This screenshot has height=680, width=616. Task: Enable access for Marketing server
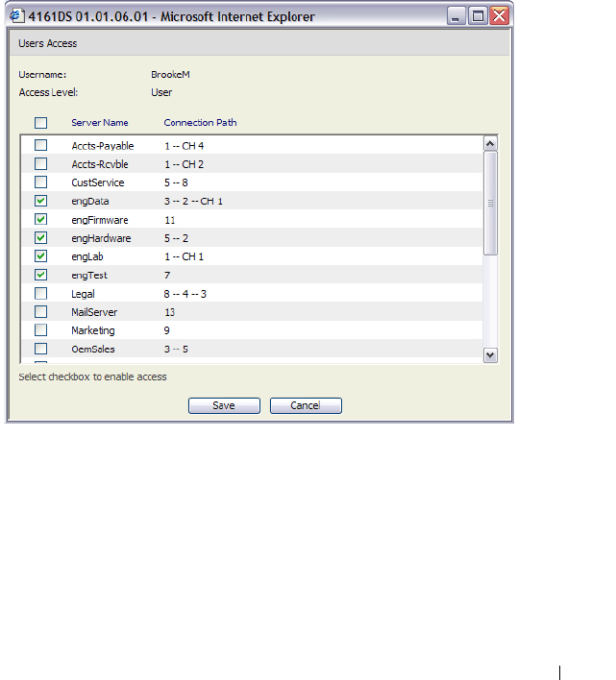pyautogui.click(x=40, y=330)
